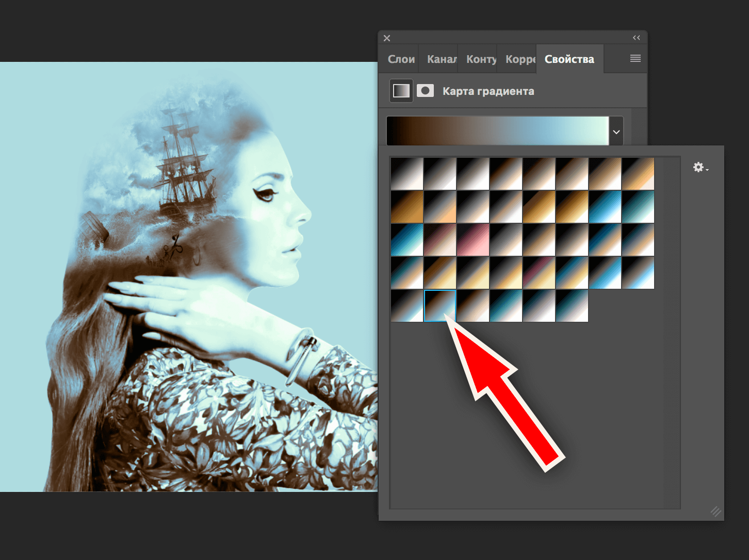
Task: Switch to the Слои tab
Action: tap(401, 59)
